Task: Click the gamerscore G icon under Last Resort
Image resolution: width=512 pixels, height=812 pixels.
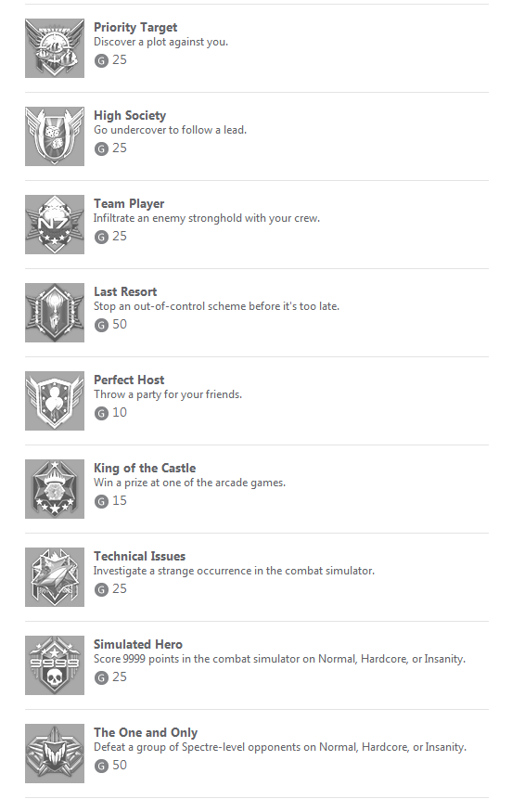Action: (x=101, y=325)
